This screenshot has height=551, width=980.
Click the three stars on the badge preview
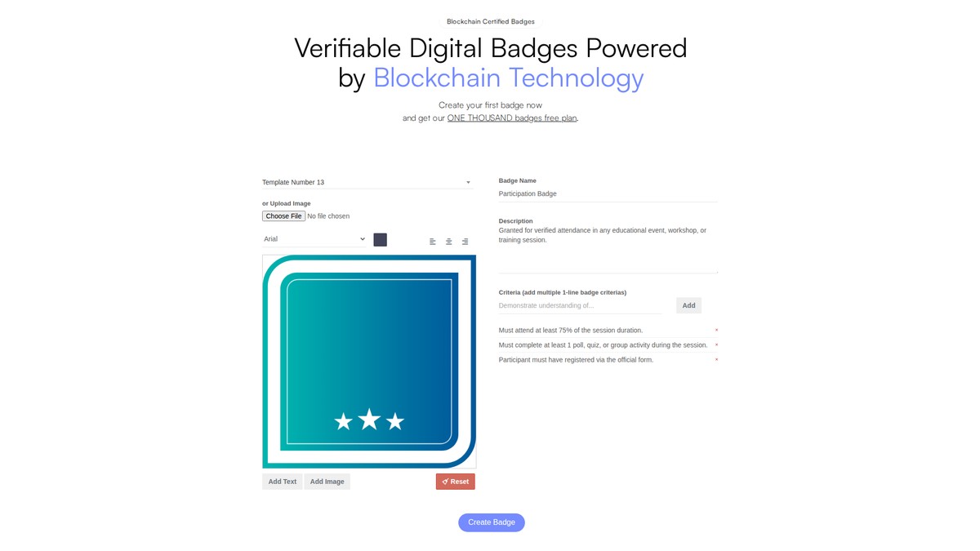[x=369, y=420]
